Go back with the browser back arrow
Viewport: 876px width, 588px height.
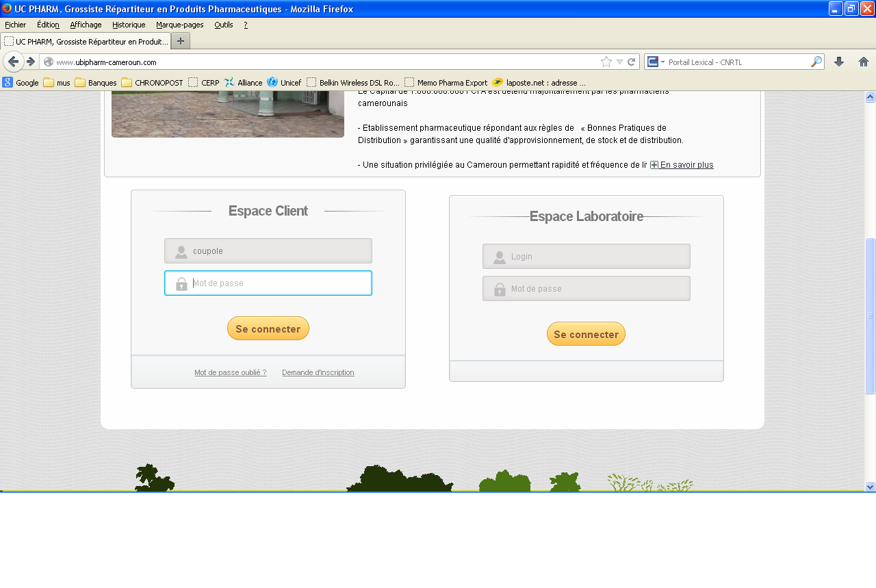click(x=13, y=62)
